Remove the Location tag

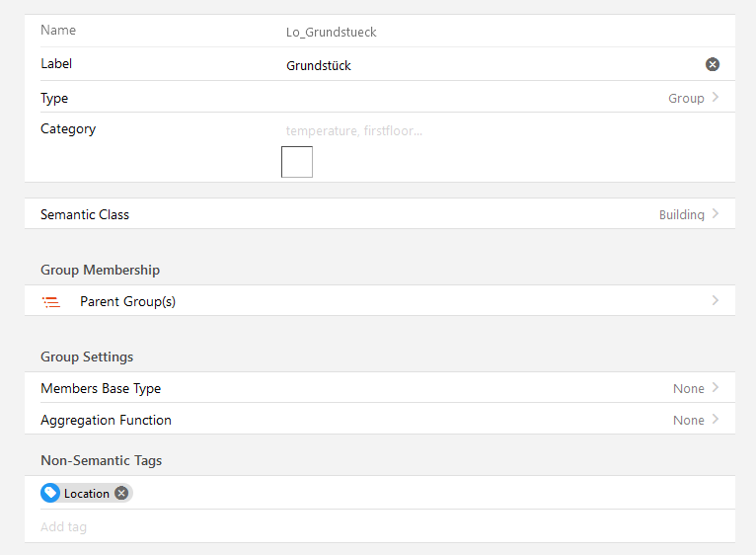pos(121,493)
